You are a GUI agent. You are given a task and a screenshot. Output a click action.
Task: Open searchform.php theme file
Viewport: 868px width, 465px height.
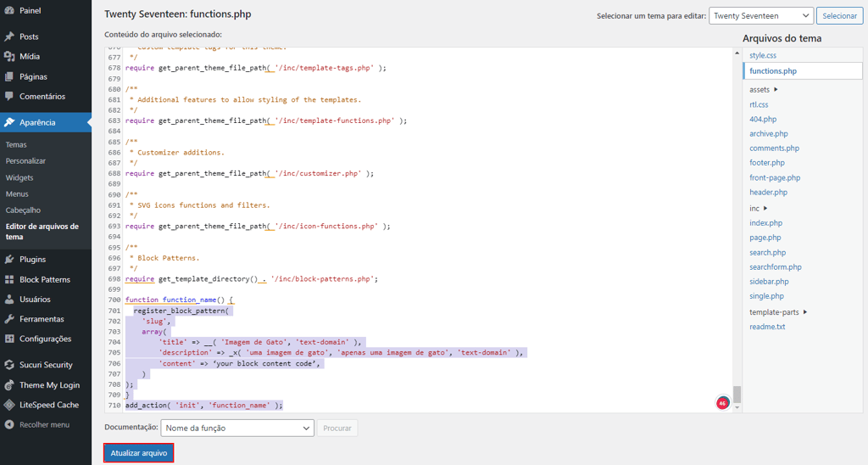point(776,266)
